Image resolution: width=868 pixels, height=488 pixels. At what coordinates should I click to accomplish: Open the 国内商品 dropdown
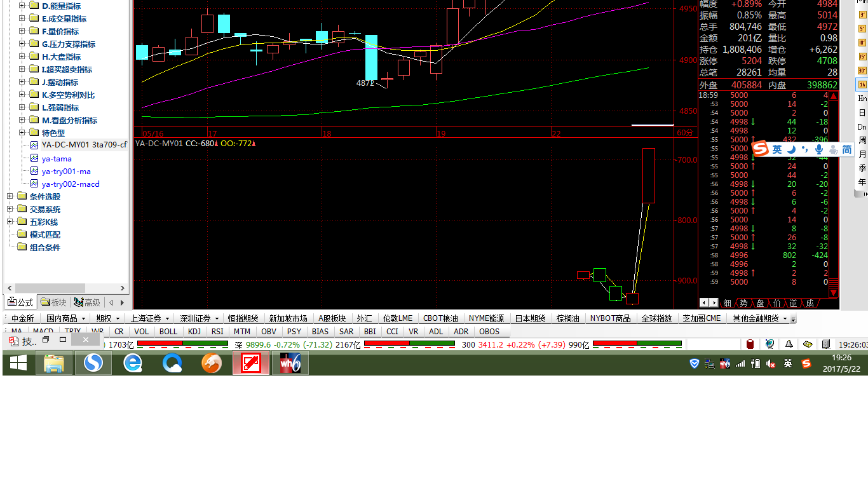click(65, 318)
